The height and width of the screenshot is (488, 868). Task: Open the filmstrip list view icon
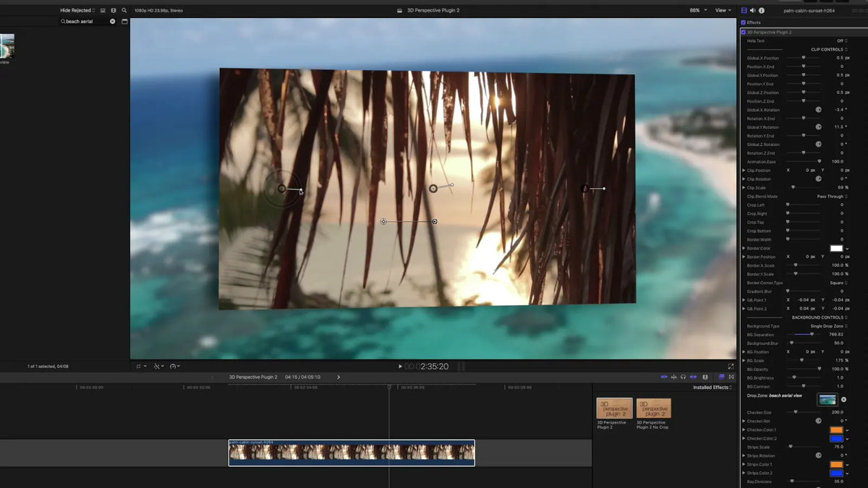(x=103, y=10)
